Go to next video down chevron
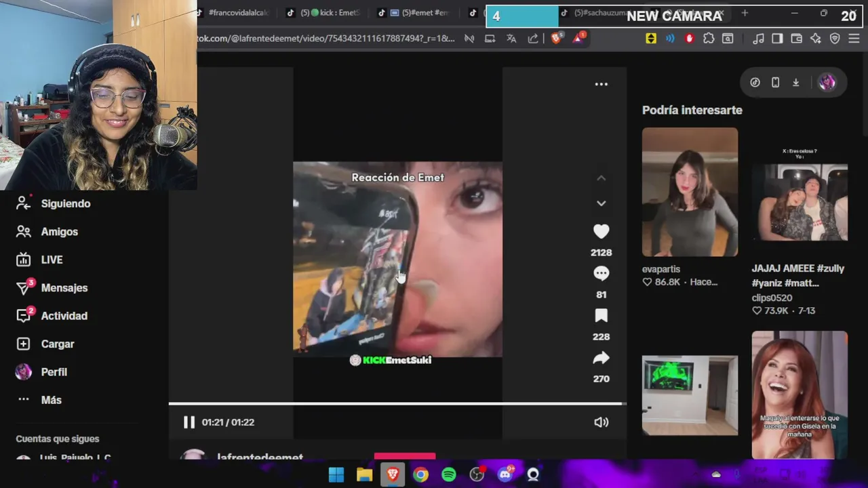The image size is (868, 488). tap(601, 203)
